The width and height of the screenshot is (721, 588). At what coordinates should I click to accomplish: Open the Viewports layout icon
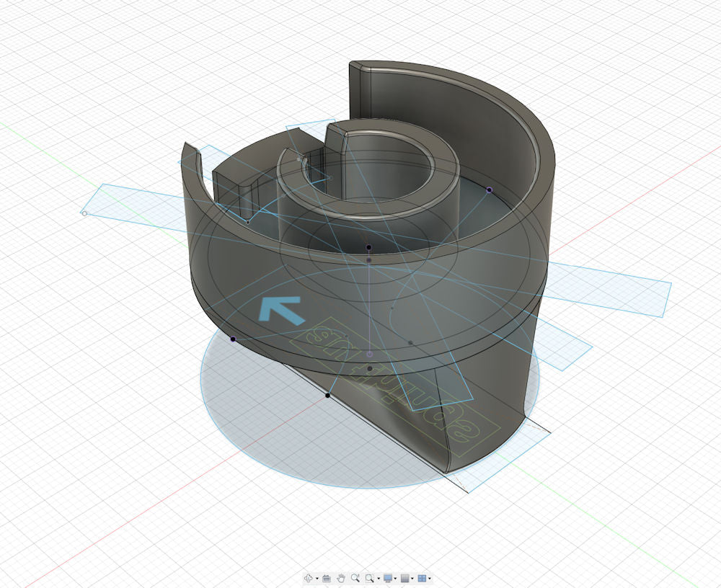coord(422,579)
